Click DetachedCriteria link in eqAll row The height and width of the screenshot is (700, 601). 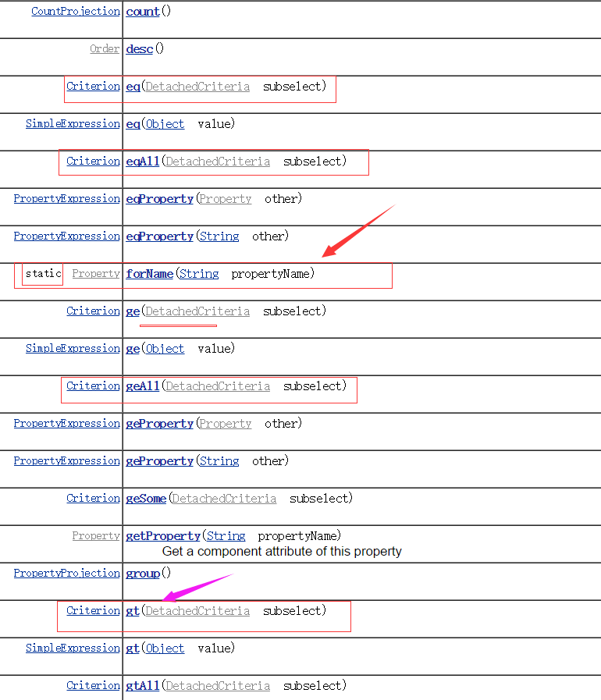(x=218, y=162)
